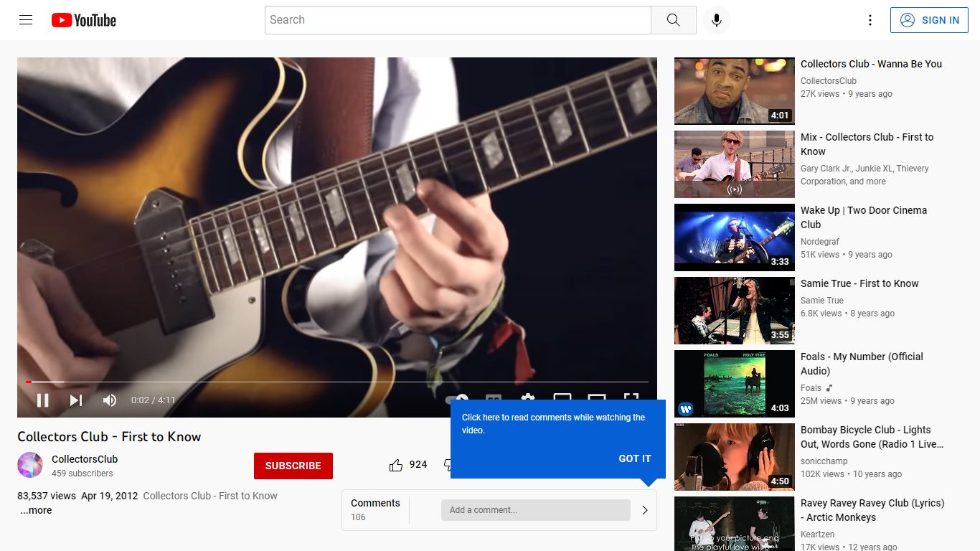Viewport: 980px width, 551px height.
Task: Dislike the video with thumbs down
Action: click(447, 465)
